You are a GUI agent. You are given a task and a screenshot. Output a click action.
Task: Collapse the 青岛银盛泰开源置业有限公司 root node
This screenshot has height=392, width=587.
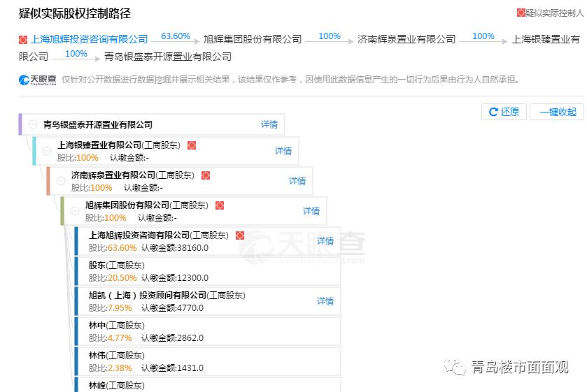33,124
